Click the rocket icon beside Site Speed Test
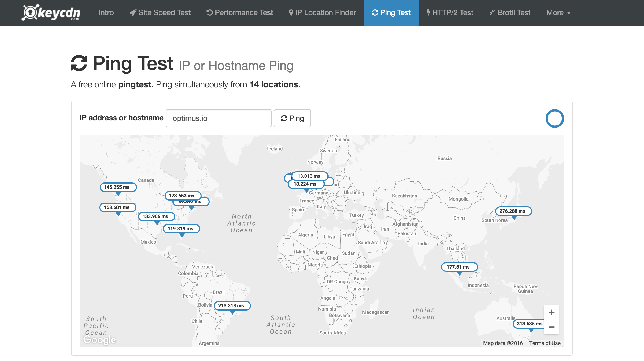 [133, 12]
